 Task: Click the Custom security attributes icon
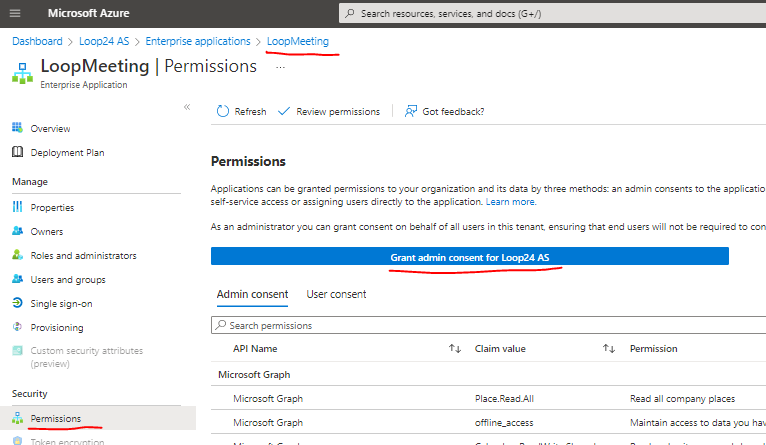[18, 350]
